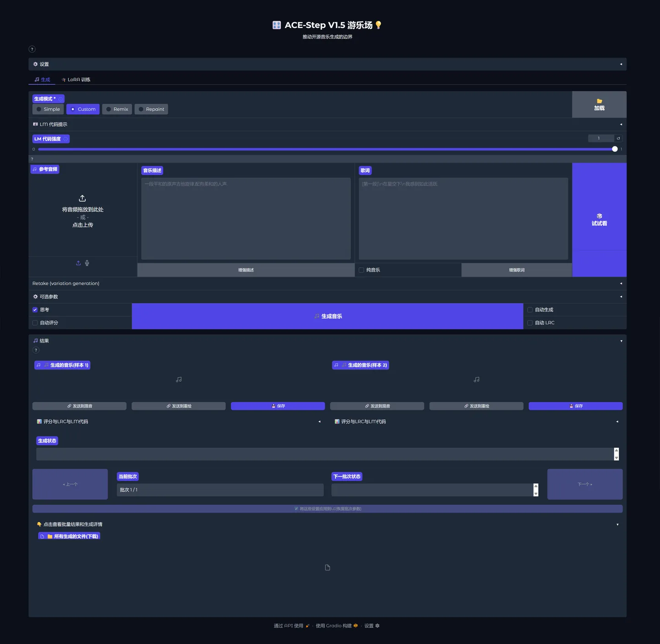The image size is (660, 644).
Task: Switch to the 生成 tab
Action: (42, 80)
